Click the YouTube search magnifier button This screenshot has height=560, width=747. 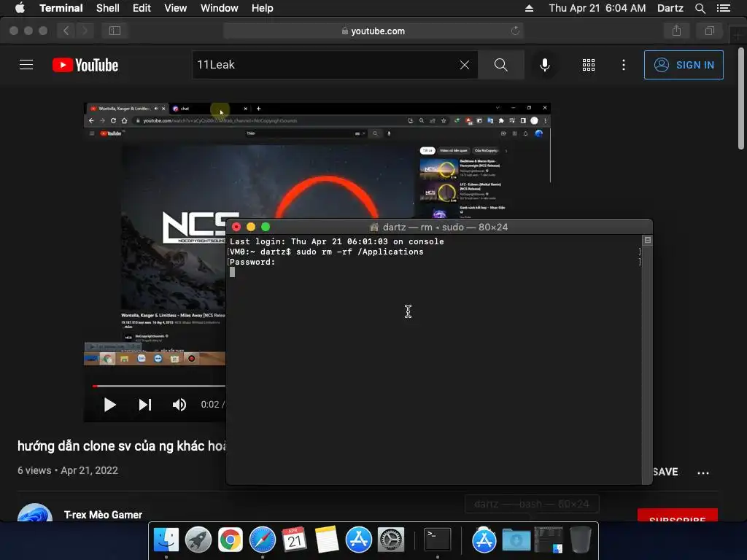click(500, 65)
